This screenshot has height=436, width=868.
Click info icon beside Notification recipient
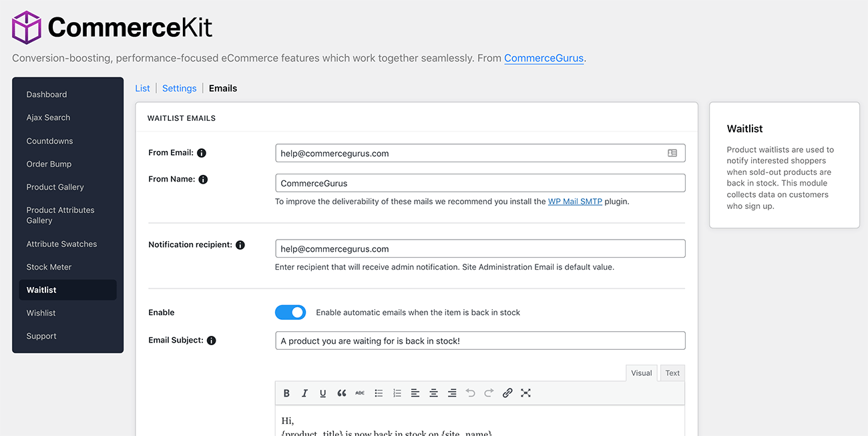[x=240, y=245]
